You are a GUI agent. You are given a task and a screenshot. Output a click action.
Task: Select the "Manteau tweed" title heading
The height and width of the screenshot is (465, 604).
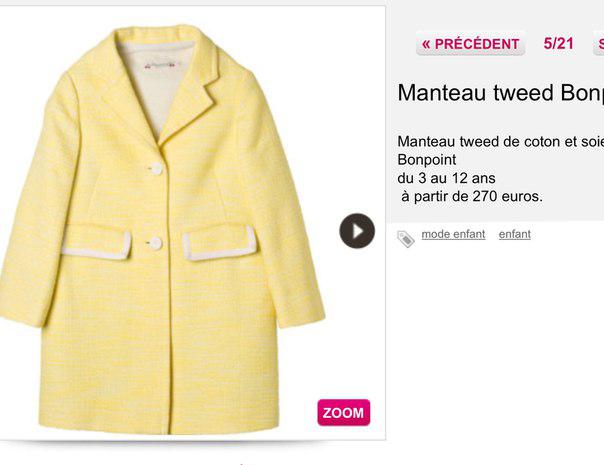[x=500, y=93]
